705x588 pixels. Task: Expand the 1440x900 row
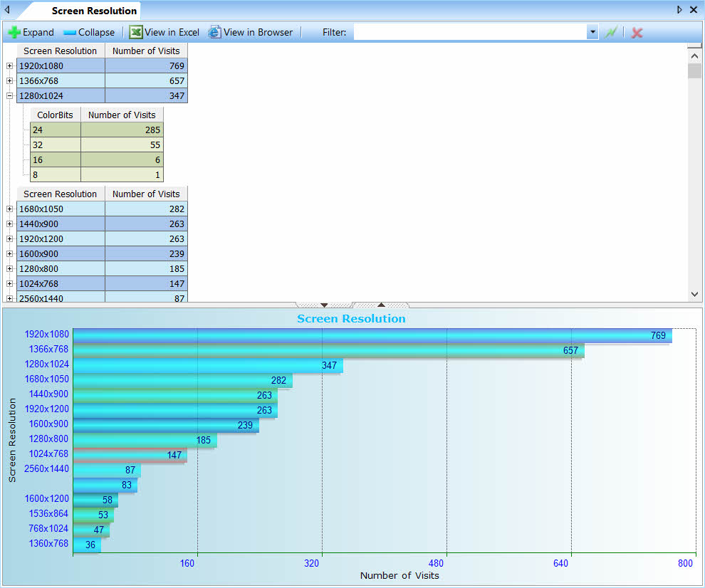coord(9,224)
